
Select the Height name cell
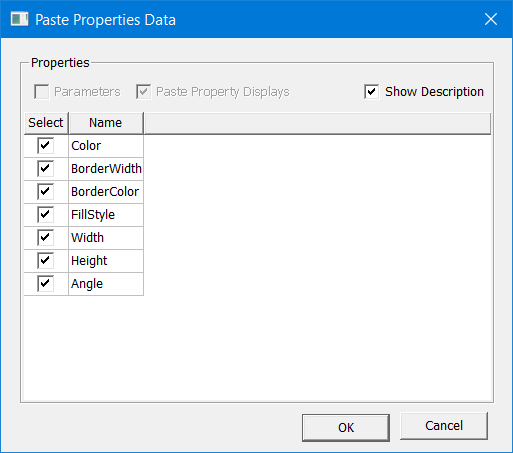106,261
